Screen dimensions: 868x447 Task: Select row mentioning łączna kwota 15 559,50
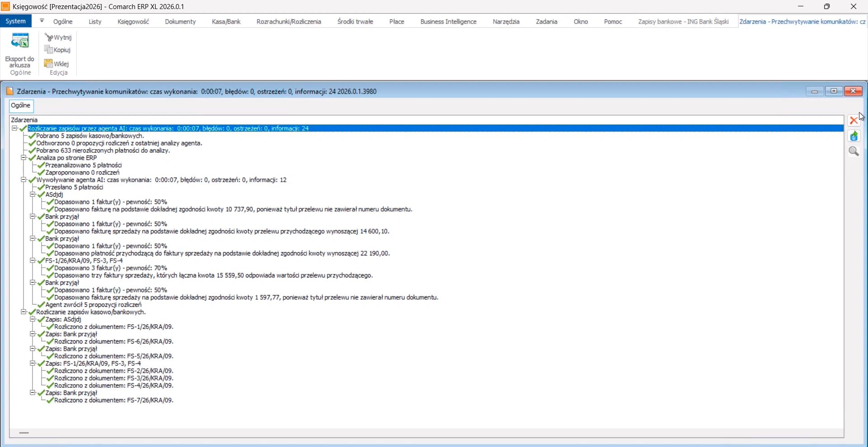213,275
